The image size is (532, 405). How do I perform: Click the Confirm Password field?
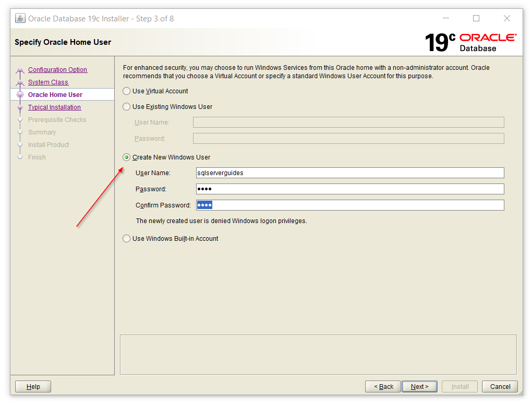[x=349, y=205]
